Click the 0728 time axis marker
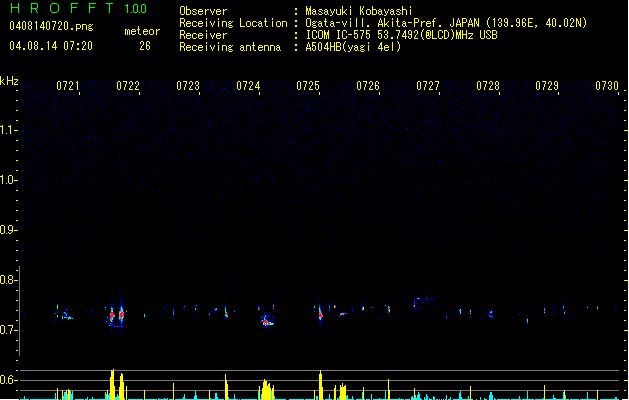Viewport: 629px width, 400px height. click(488, 86)
